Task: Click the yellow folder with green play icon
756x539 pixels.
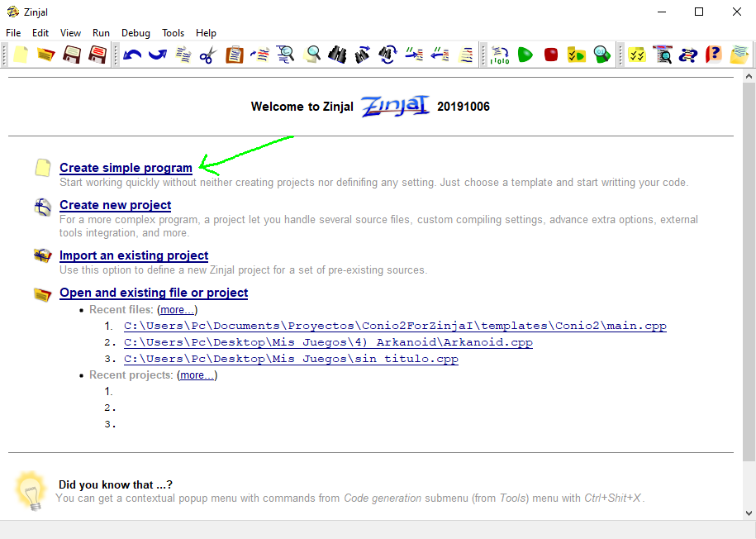Action: point(576,55)
